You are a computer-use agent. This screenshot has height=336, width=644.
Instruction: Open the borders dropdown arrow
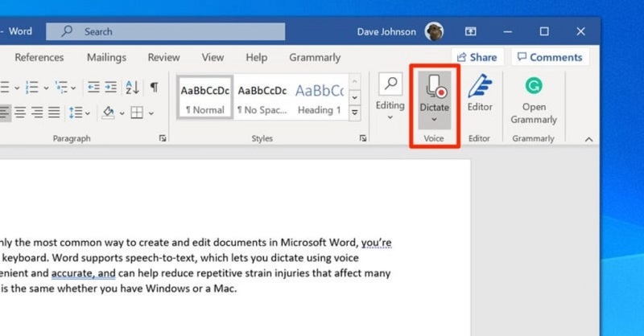pos(151,113)
